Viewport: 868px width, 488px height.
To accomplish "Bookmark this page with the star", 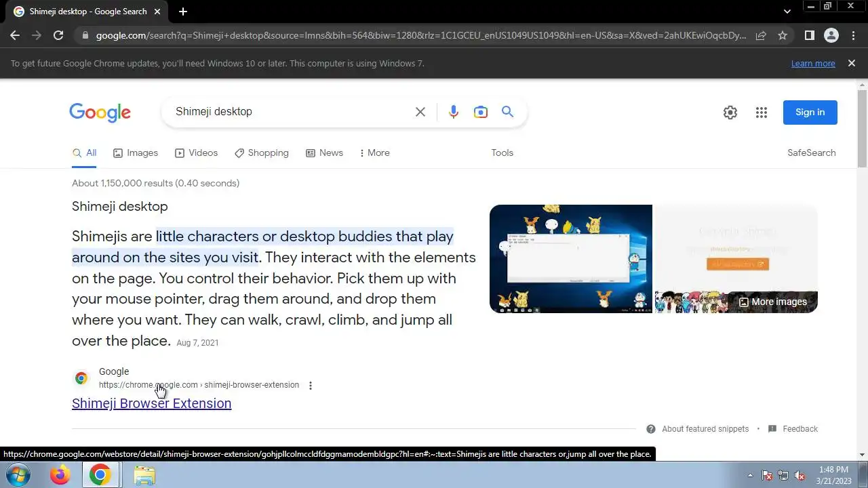I will point(783,35).
